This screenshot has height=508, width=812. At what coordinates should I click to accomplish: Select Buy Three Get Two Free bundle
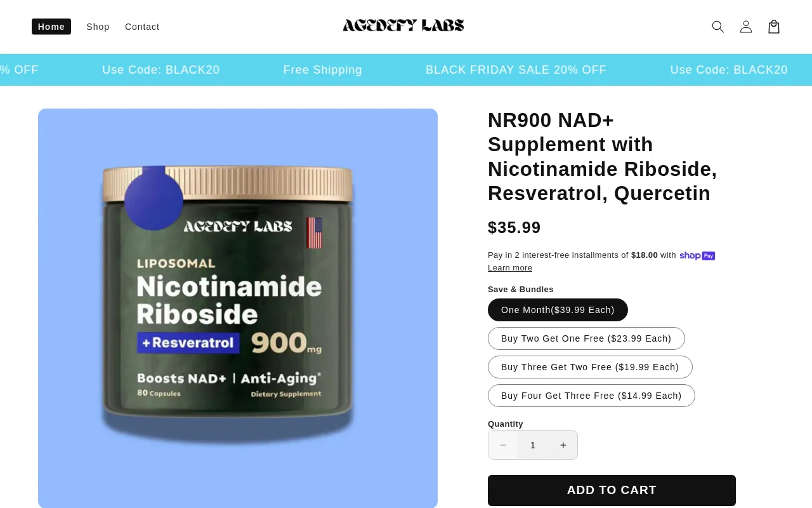[x=590, y=367]
